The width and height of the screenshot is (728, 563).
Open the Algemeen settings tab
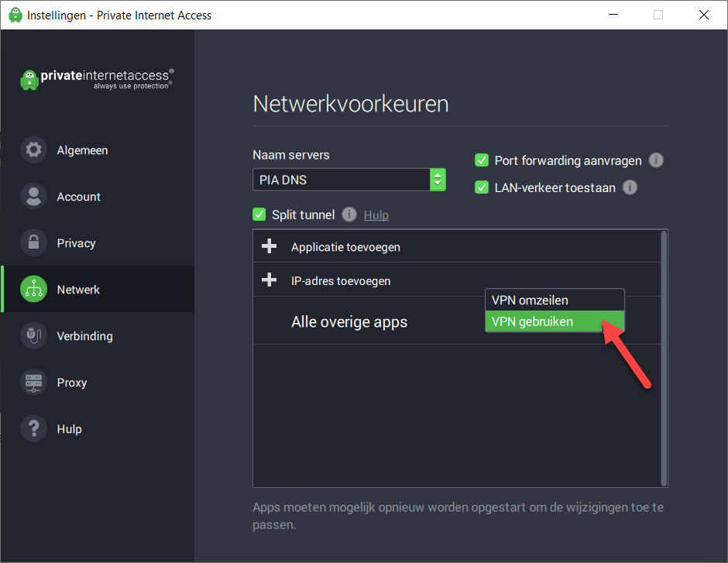pyautogui.click(x=98, y=150)
